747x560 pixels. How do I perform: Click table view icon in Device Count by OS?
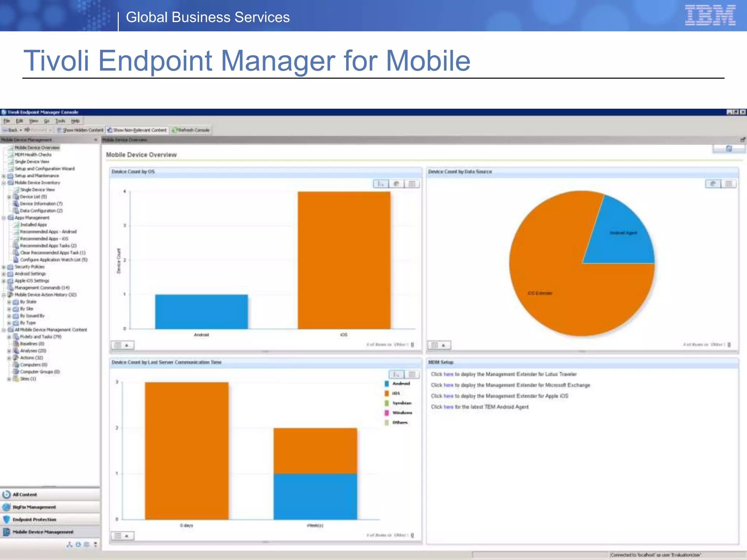point(412,184)
